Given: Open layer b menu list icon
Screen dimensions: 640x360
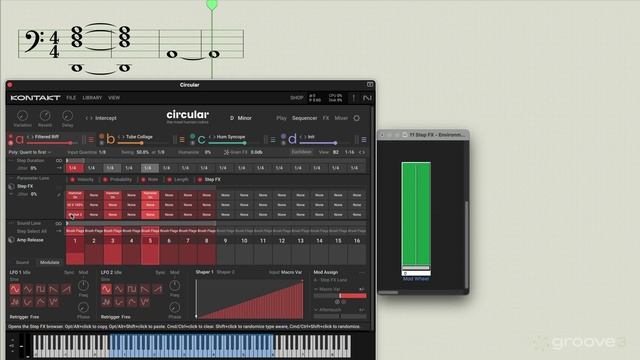Looking at the screenshot, I should click(182, 140).
